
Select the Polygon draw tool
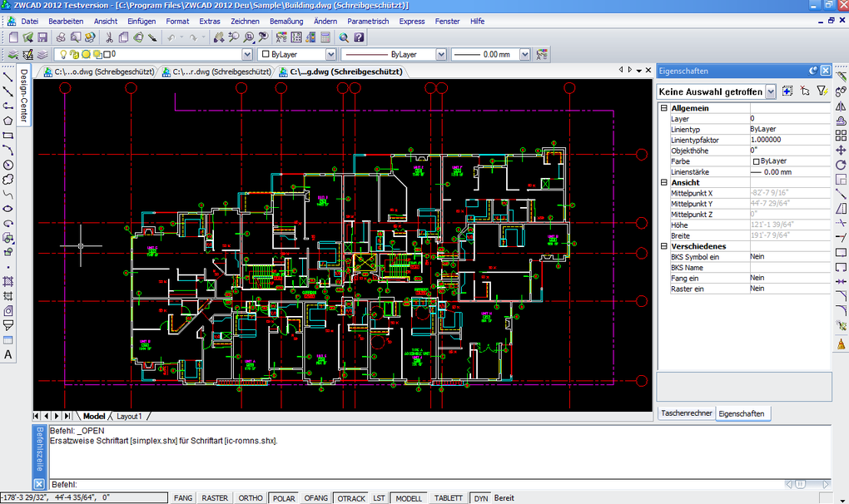tap(8, 120)
